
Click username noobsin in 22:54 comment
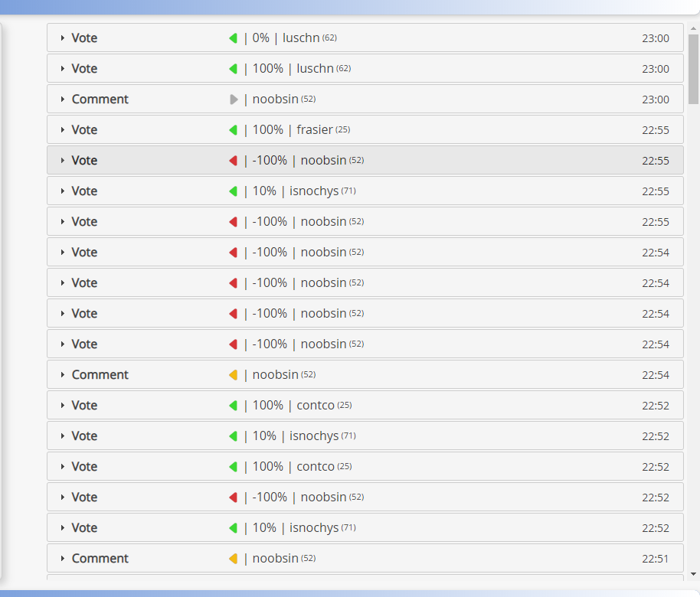[x=276, y=375]
